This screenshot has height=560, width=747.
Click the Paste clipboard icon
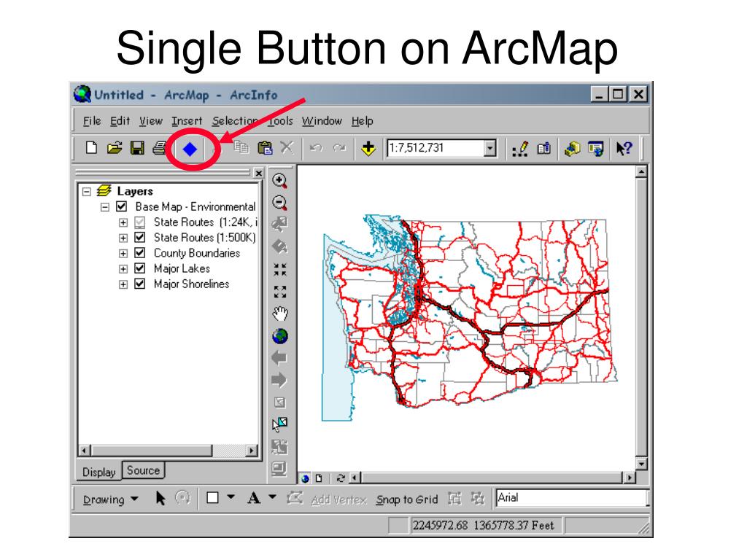(265, 147)
